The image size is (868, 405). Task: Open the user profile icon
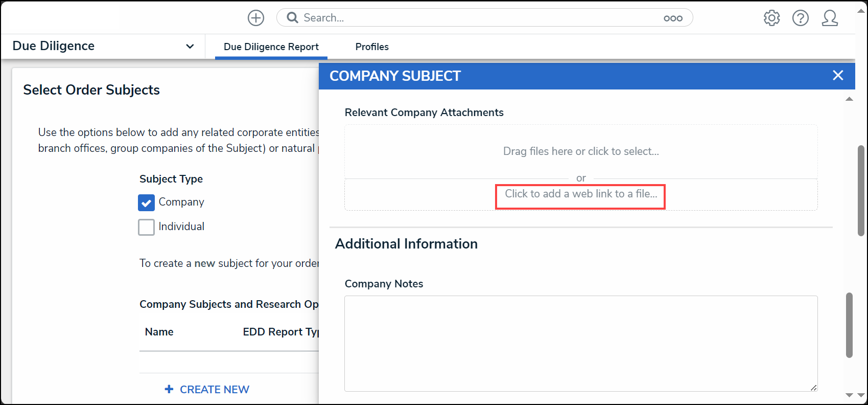830,18
